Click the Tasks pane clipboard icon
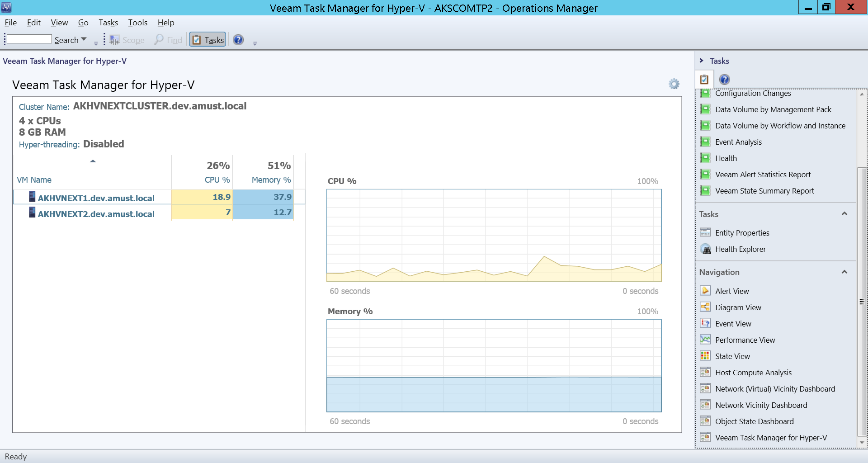This screenshot has height=463, width=868. pyautogui.click(x=704, y=80)
